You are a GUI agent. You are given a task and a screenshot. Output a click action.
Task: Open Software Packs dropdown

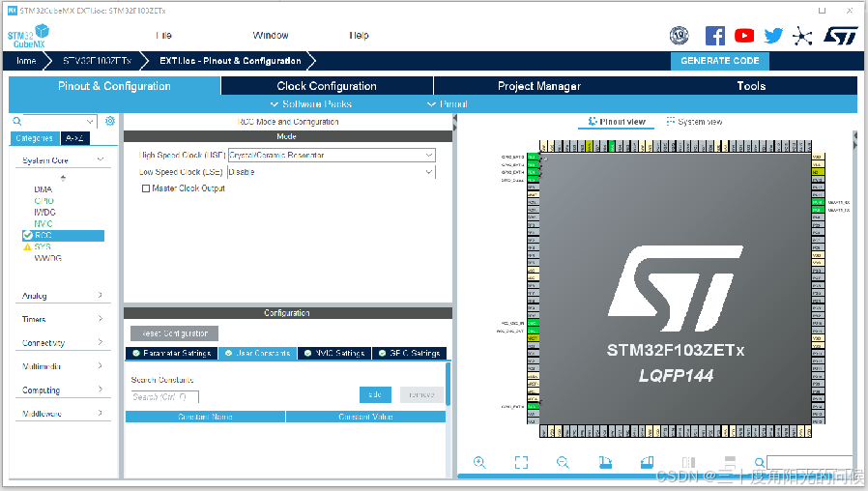coord(311,104)
